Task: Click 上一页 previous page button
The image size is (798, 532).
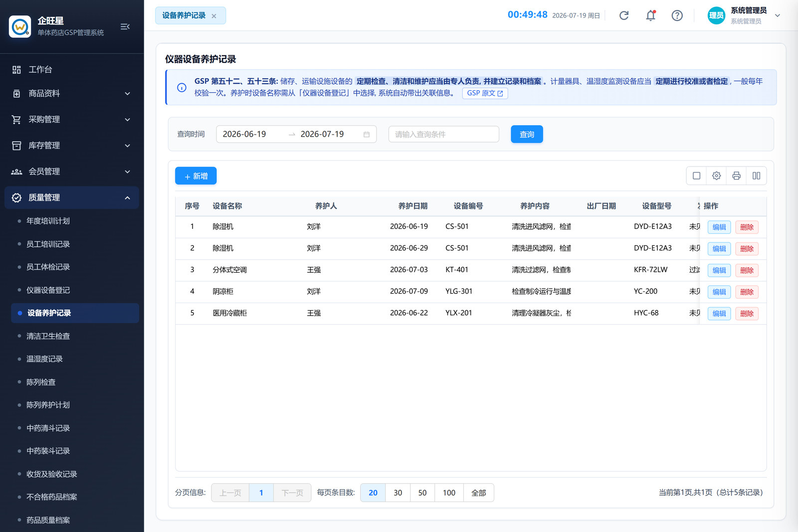Action: (230, 493)
